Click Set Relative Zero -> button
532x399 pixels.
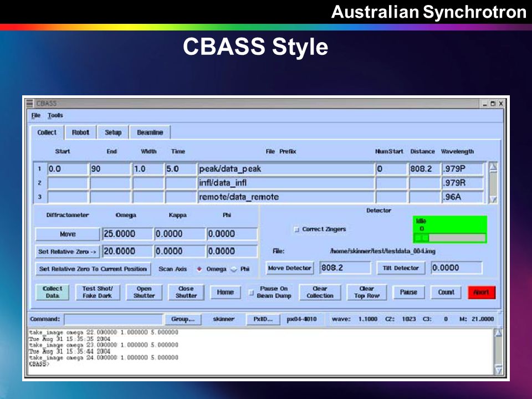(x=68, y=252)
